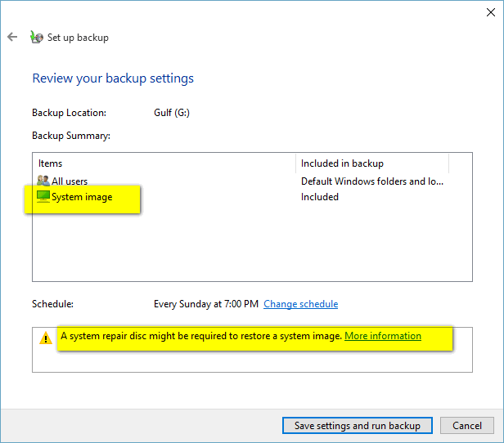Click the Default Windows folders entry

(372, 181)
